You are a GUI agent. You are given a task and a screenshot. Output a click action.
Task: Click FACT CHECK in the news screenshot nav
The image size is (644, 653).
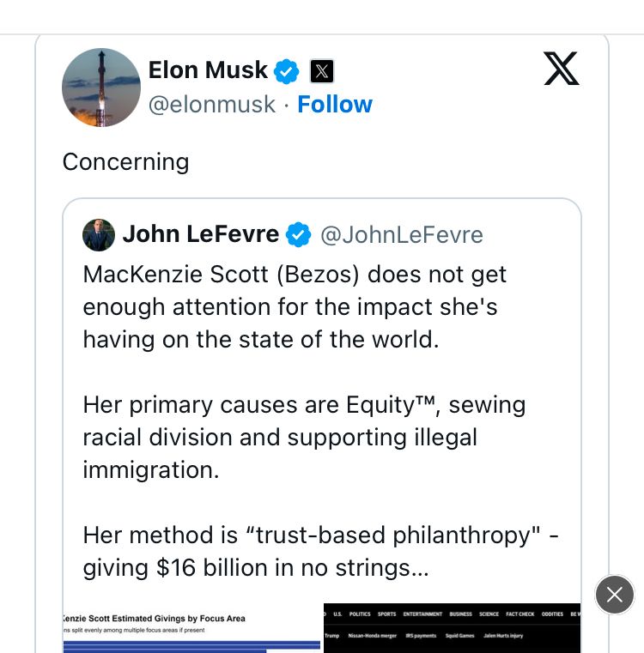click(x=519, y=614)
